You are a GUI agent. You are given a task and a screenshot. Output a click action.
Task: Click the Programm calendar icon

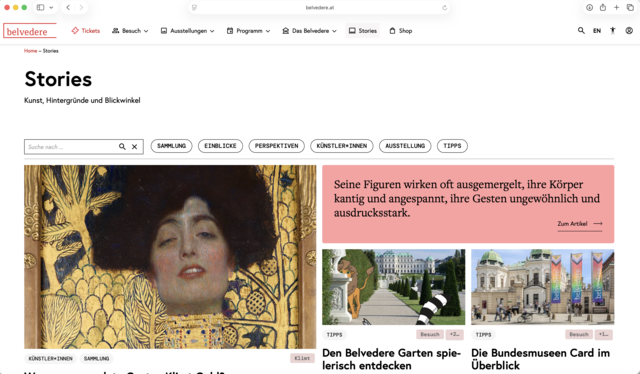pos(230,31)
